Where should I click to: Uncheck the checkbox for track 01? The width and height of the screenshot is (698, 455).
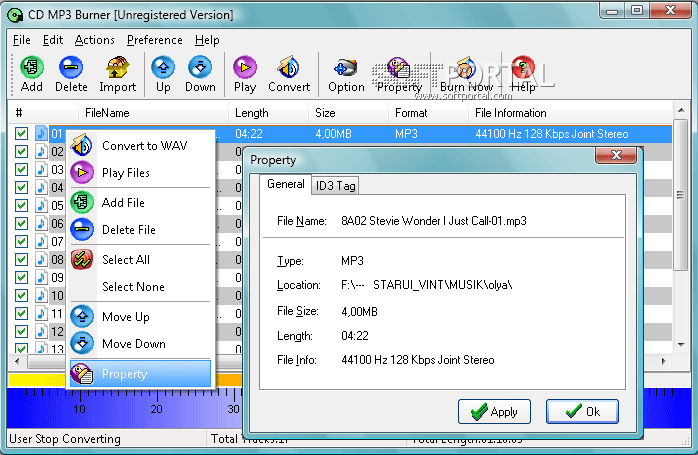click(x=21, y=133)
